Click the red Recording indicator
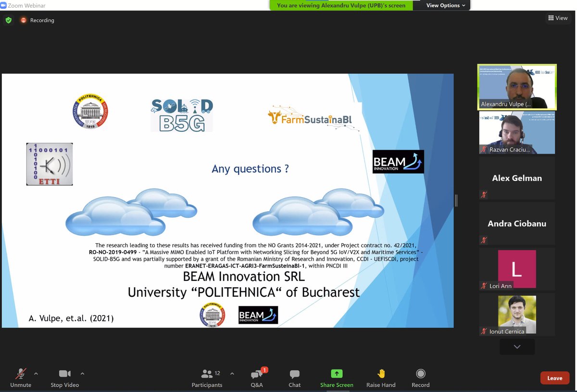Screen dimensions: 577x392 23,20
